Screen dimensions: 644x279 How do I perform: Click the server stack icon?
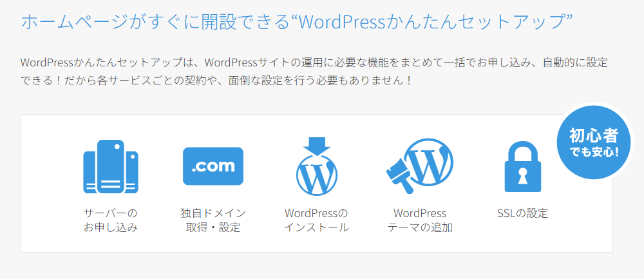111,166
